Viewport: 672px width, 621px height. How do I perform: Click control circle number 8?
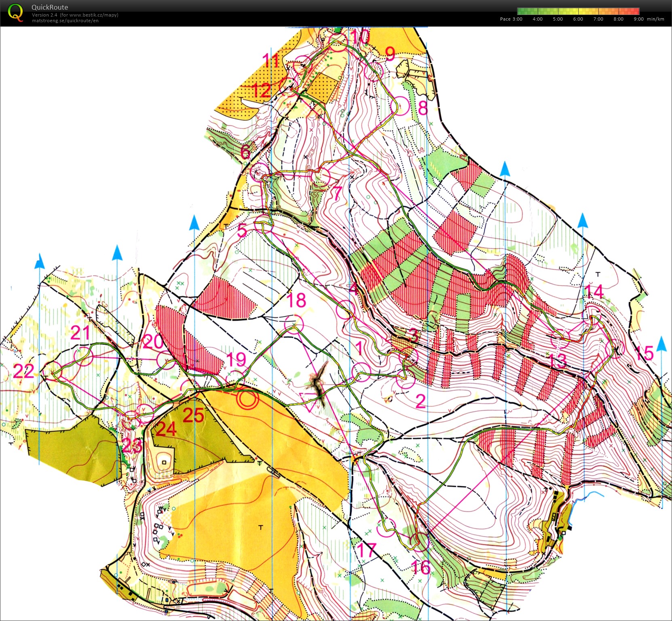[x=400, y=106]
